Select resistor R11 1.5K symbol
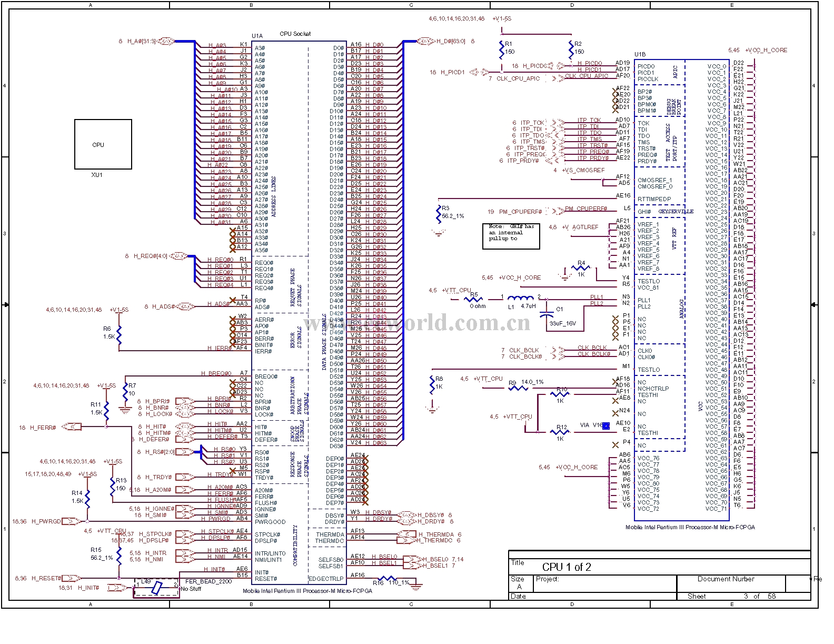834x644 pixels. (x=106, y=410)
